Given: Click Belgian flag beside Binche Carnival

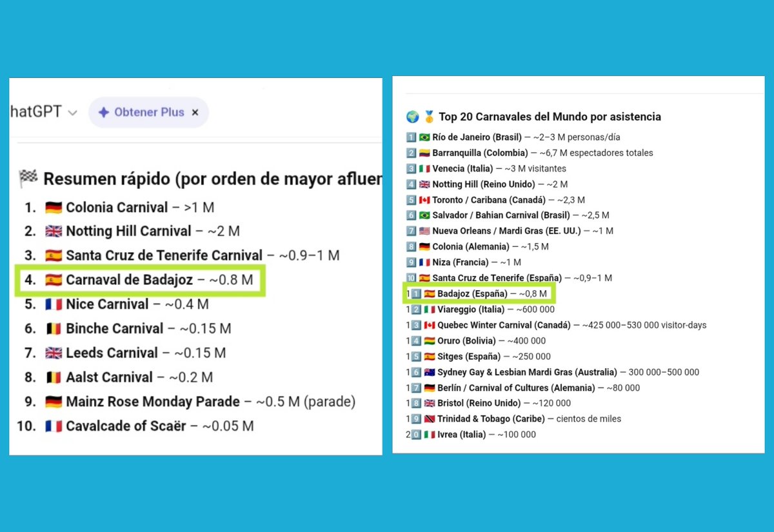Looking at the screenshot, I should pyautogui.click(x=53, y=329).
